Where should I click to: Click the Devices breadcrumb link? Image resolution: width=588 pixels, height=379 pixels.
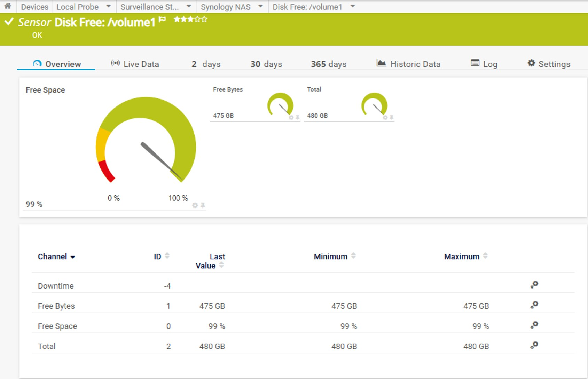click(34, 7)
